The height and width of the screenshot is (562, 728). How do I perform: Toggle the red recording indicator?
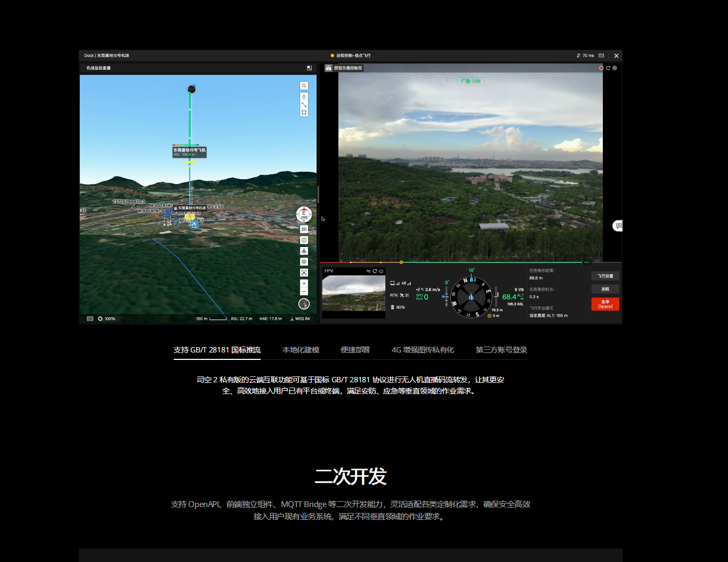(601, 68)
